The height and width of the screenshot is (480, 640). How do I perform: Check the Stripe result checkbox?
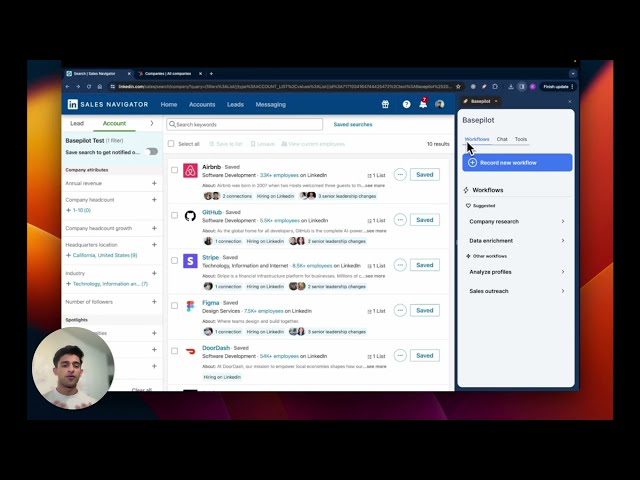pyautogui.click(x=174, y=260)
